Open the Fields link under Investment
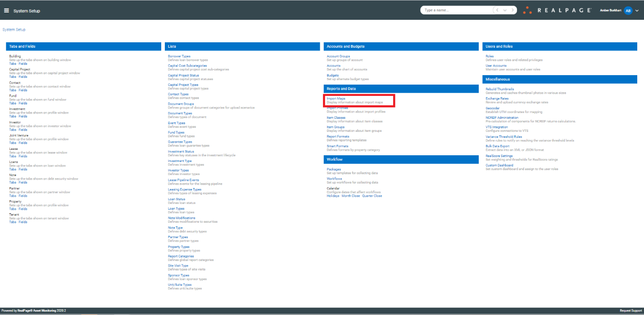This screenshot has width=644, height=315. 23,116
